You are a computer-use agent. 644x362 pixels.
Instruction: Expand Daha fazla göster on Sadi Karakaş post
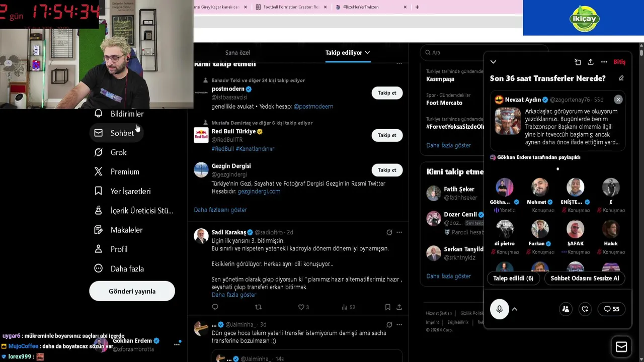pos(234,295)
